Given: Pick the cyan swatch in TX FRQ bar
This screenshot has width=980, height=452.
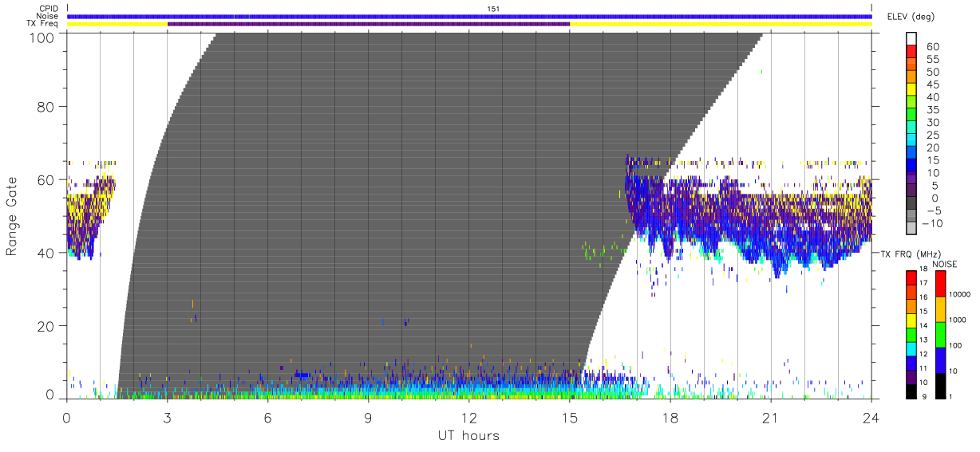Looking at the screenshot, I should [x=911, y=348].
